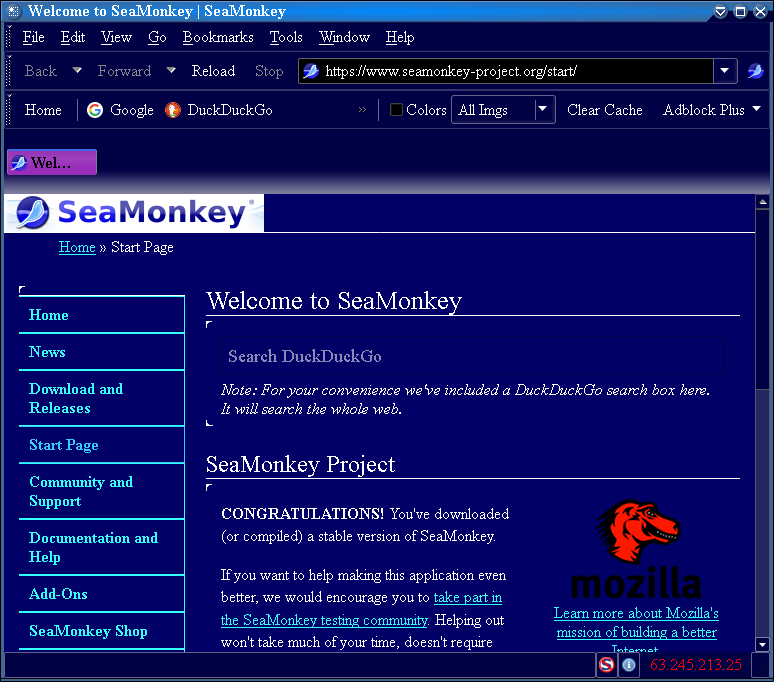The image size is (774, 682).
Task: Open the Tools menu
Action: click(x=286, y=38)
